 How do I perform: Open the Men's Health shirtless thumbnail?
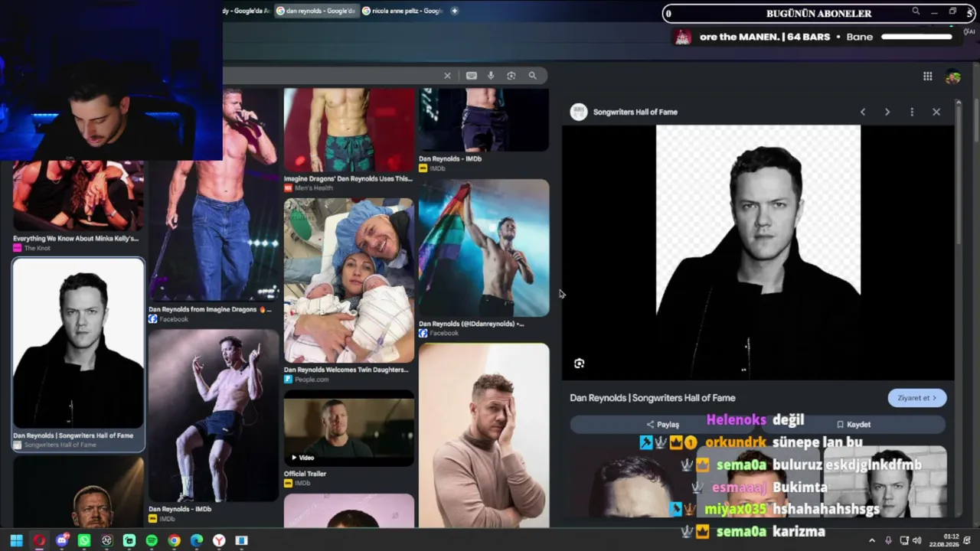tap(349, 130)
